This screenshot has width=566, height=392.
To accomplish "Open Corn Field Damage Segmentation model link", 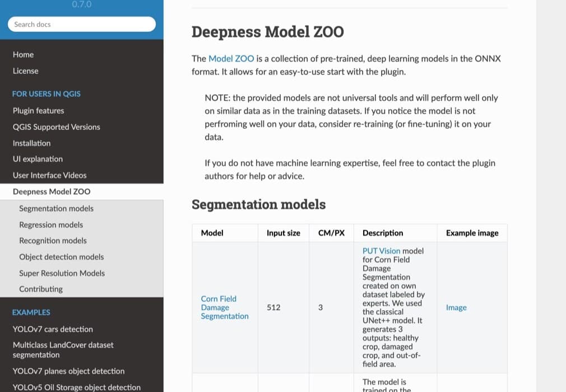I will 225,307.
